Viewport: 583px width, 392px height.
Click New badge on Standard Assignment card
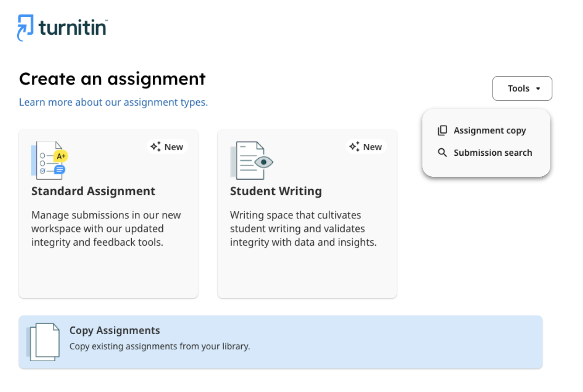click(173, 147)
